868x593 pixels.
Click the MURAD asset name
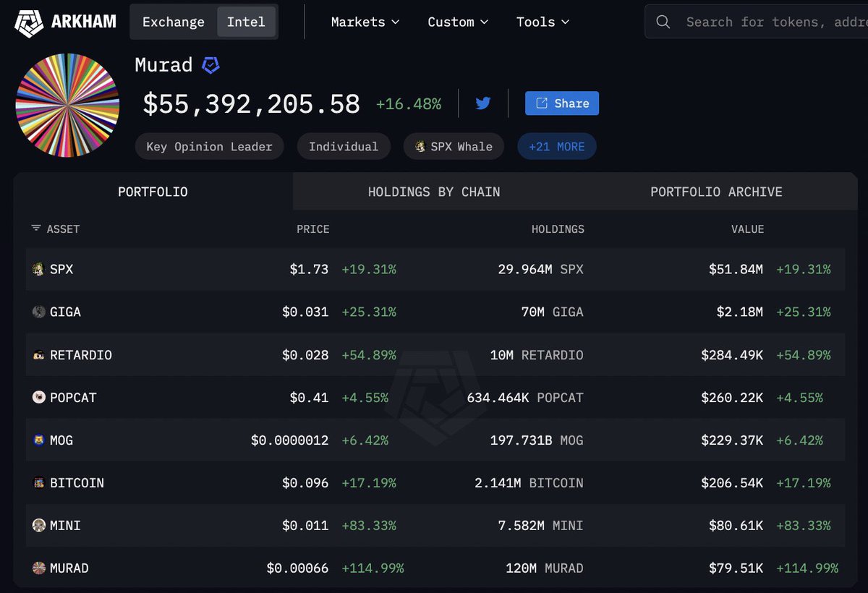tap(69, 568)
